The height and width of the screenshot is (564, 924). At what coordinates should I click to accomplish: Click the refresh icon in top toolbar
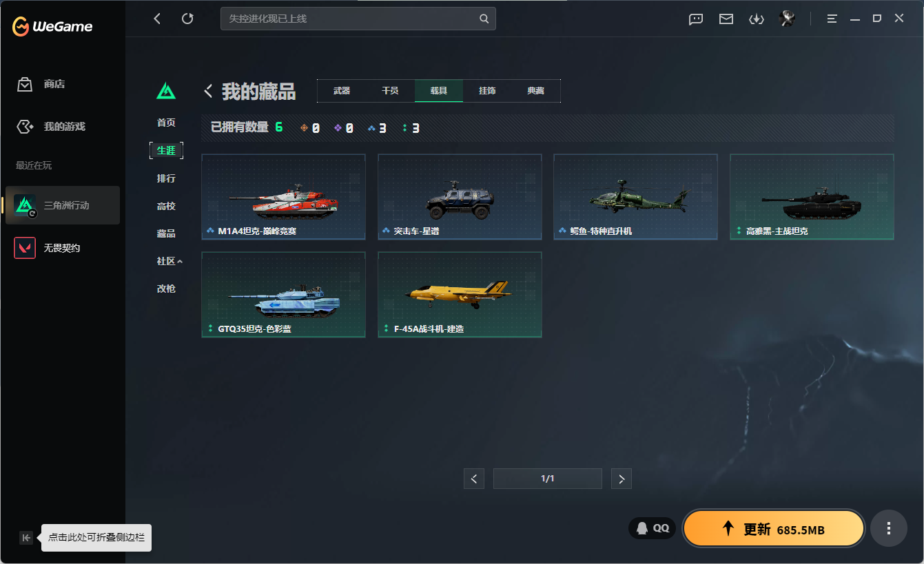pos(187,19)
